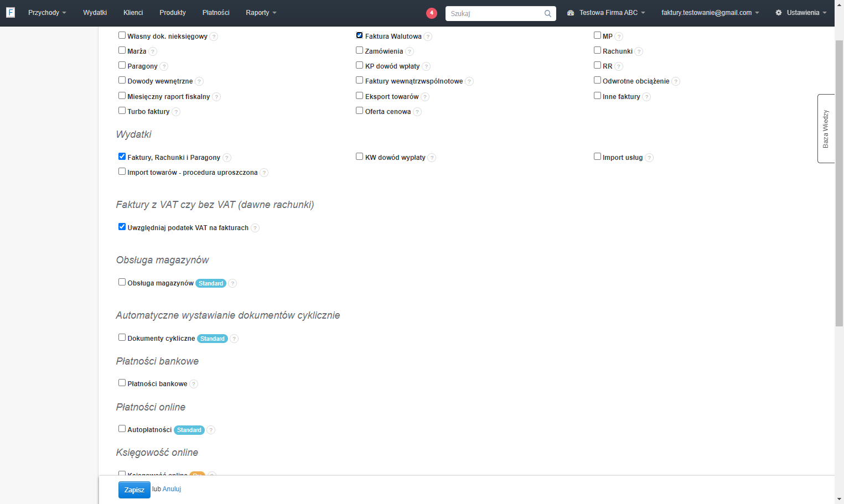Open help for Uwzględniaj podatek VAT

255,228
